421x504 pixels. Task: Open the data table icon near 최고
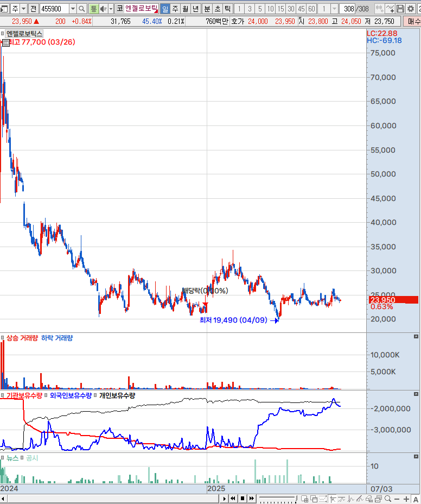click(x=6, y=42)
